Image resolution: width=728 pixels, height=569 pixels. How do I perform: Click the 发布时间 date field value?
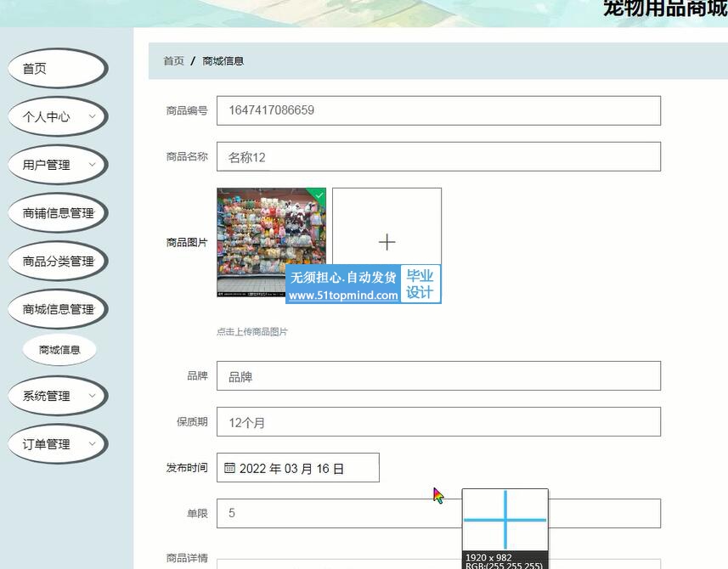click(x=291, y=468)
